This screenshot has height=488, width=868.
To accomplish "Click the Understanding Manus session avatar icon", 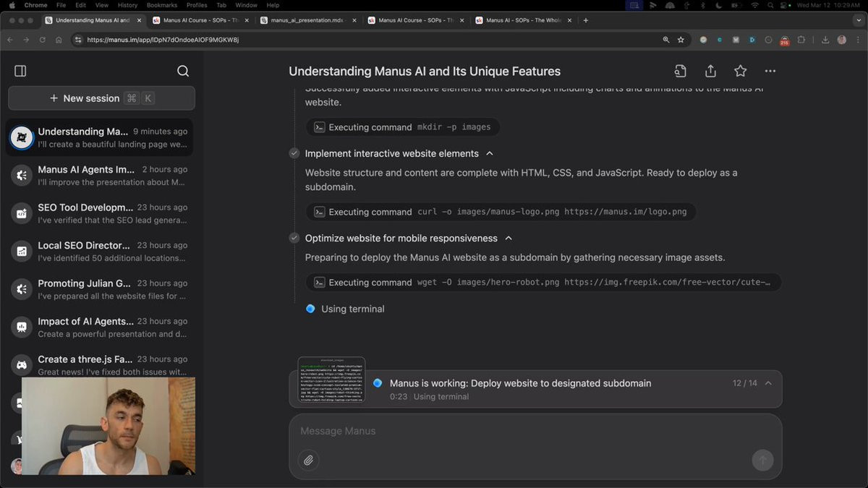I will pyautogui.click(x=22, y=137).
